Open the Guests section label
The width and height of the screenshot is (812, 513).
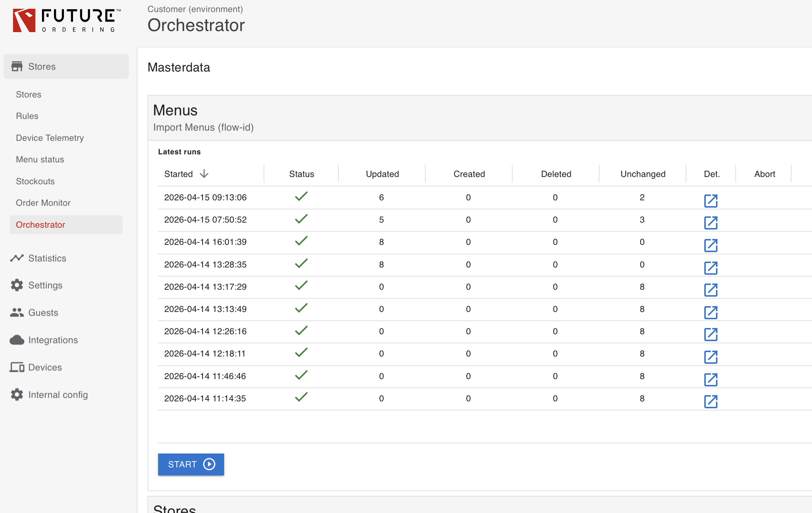[x=43, y=313]
